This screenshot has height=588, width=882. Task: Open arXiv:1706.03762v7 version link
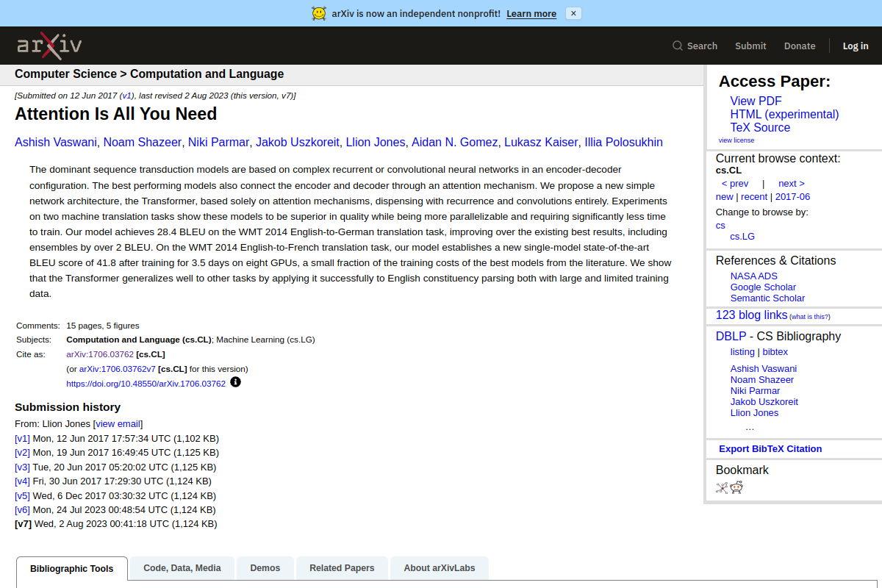pos(118,369)
